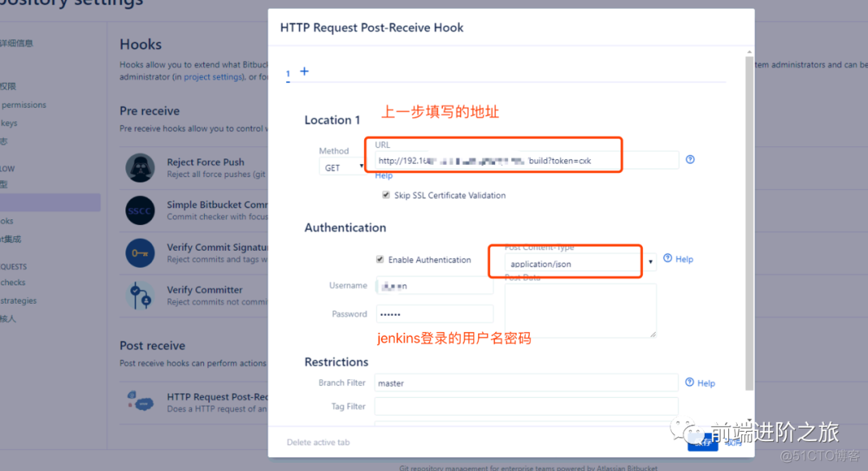Image resolution: width=868 pixels, height=471 pixels.
Task: Add a new location tab with plus
Action: coord(305,72)
